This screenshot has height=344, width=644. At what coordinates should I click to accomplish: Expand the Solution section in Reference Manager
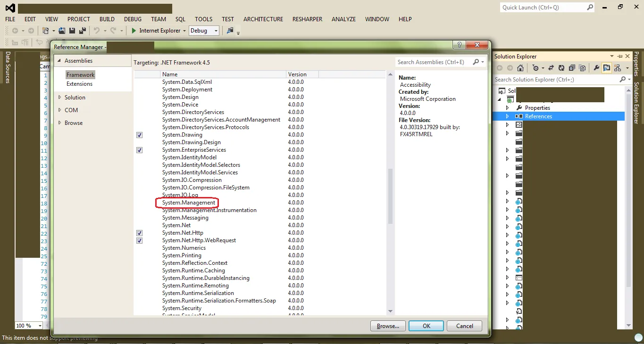point(59,98)
